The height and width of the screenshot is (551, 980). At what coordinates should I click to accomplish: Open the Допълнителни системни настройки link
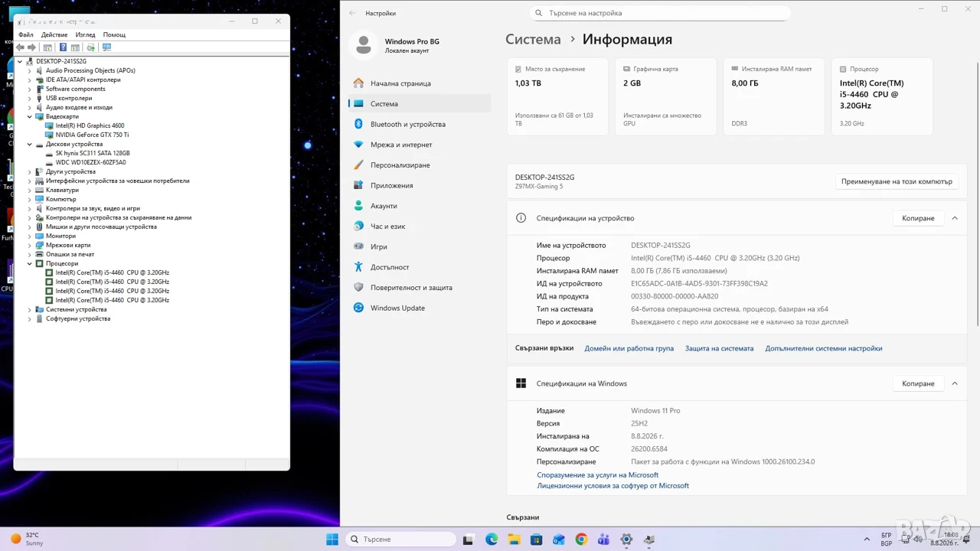[824, 348]
